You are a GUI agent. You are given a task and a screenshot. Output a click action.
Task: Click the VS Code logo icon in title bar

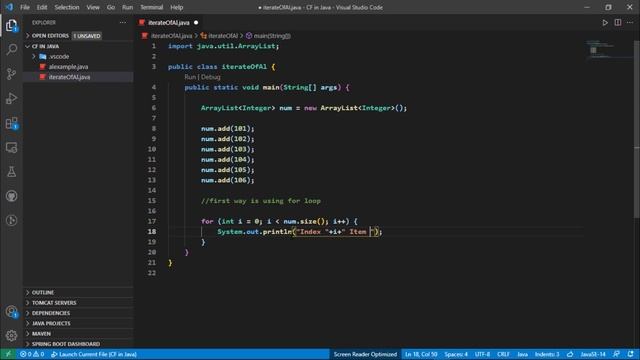click(x=9, y=7)
